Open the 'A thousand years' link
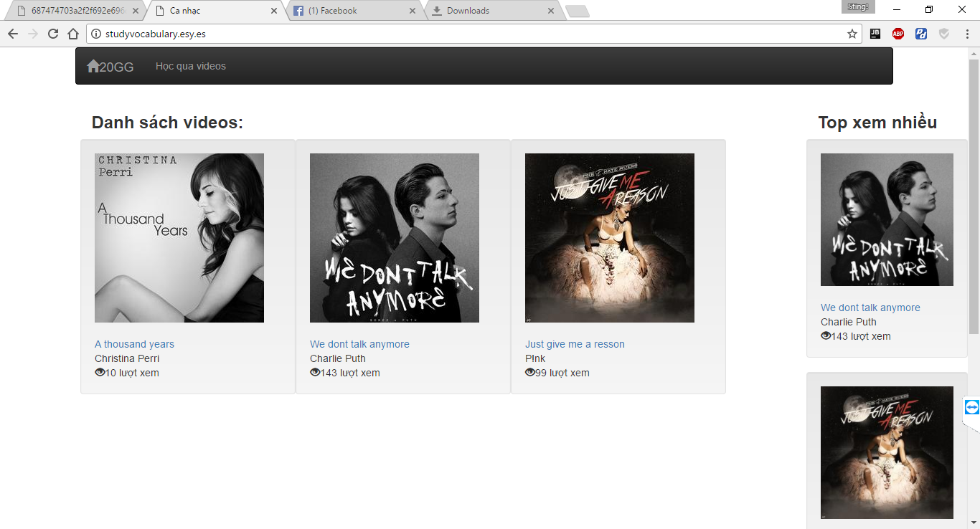Image resolution: width=980 pixels, height=529 pixels. pyautogui.click(x=134, y=344)
